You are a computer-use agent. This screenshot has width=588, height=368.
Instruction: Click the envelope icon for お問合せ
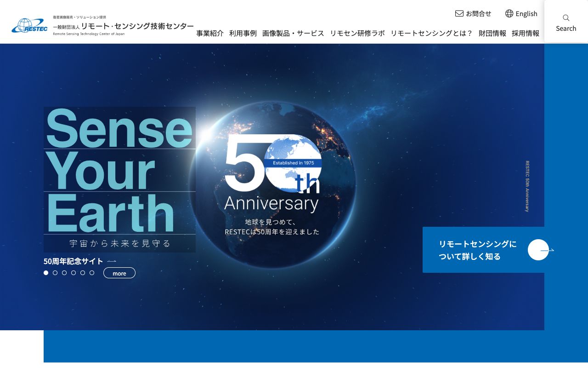459,13
